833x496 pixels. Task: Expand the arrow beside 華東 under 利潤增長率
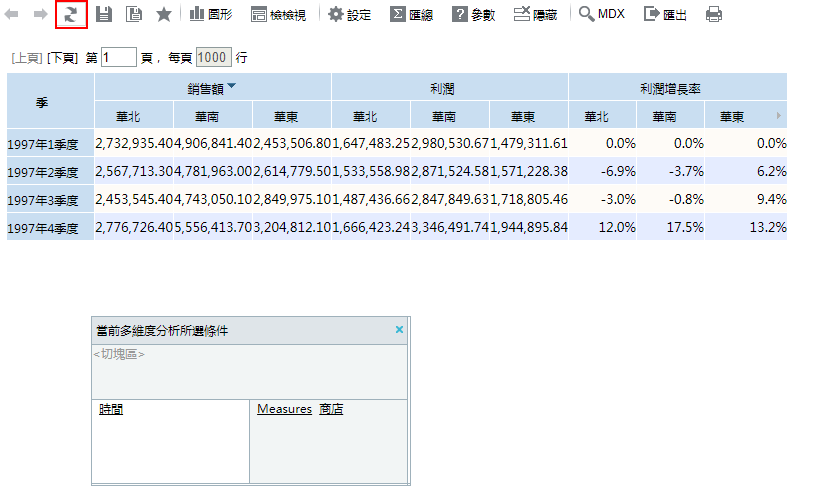pos(779,116)
